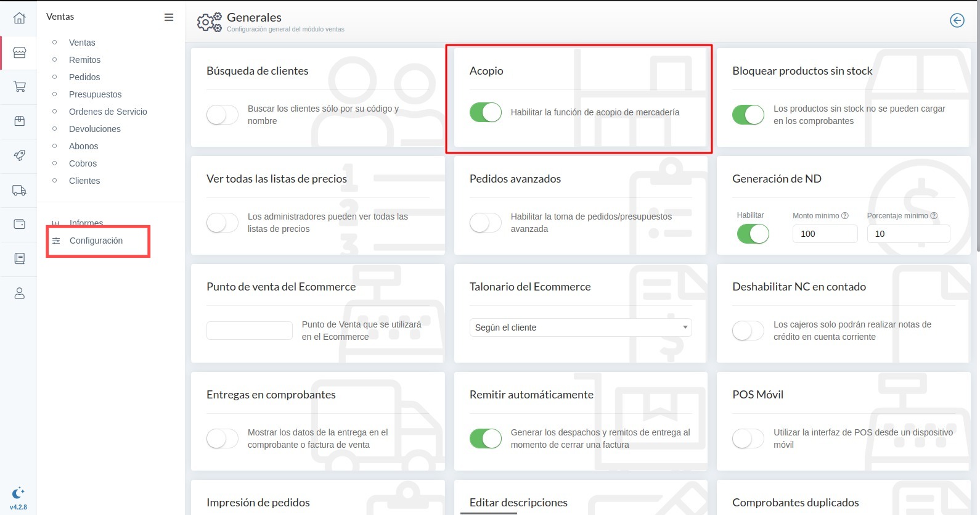Open Informes section link
Image resolution: width=980 pixels, height=515 pixels.
tap(86, 223)
